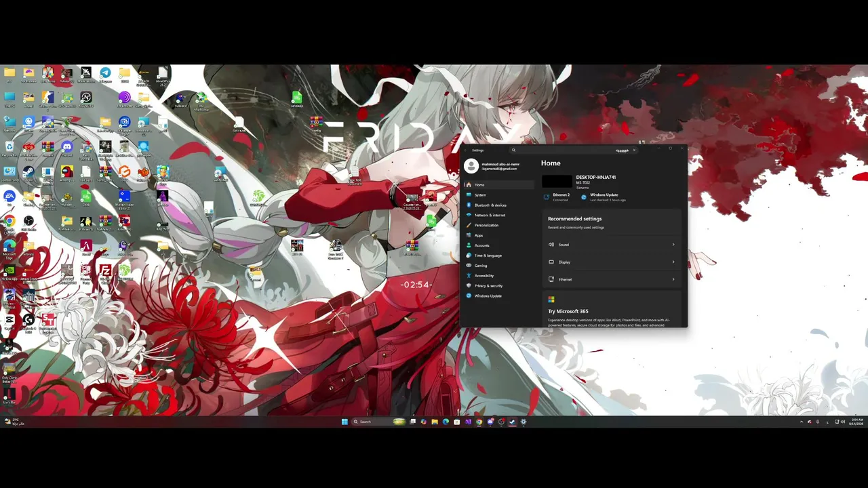Open Accessibility settings
The image size is (868, 488).
(499, 276)
